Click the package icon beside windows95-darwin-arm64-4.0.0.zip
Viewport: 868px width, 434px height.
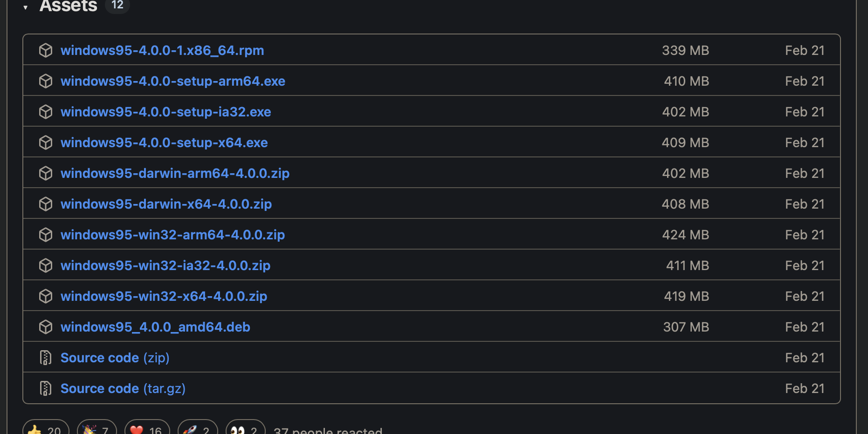[46, 173]
